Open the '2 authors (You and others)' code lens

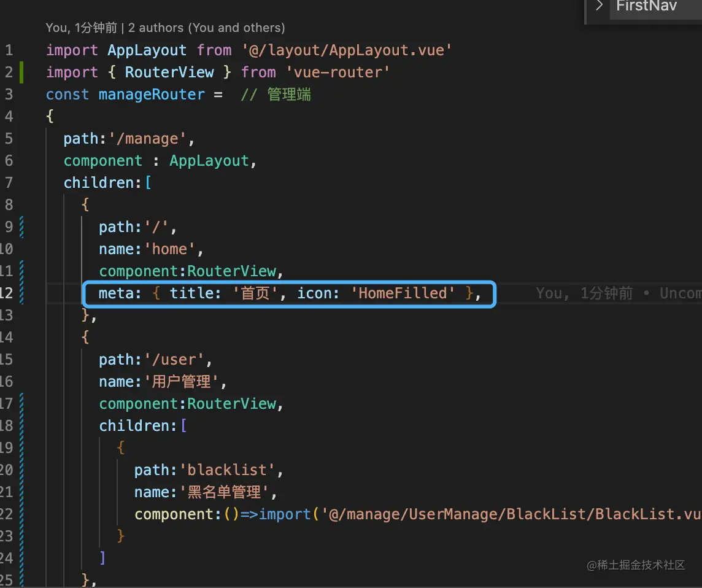(206, 28)
